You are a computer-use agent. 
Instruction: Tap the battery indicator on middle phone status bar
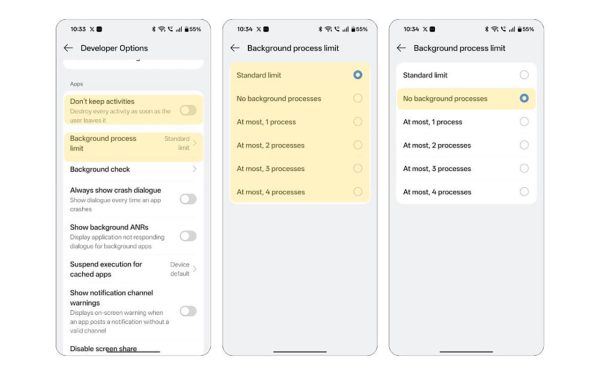pos(359,29)
